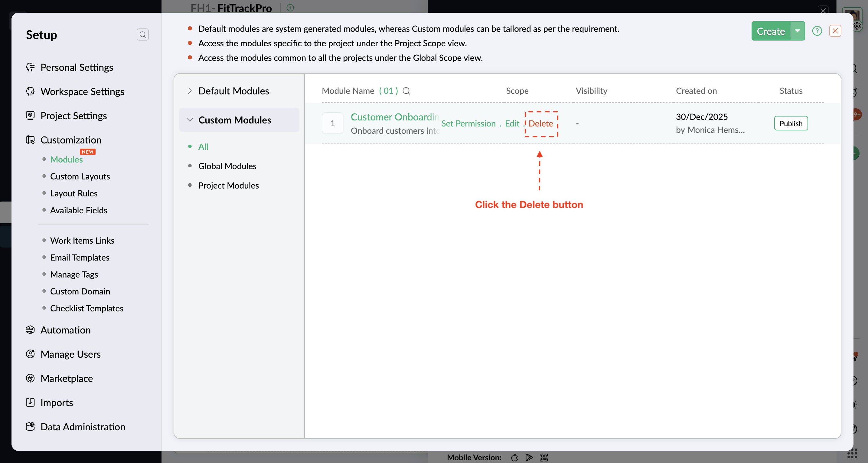
Task: Open Marketplace from sidebar icon
Action: coord(30,378)
